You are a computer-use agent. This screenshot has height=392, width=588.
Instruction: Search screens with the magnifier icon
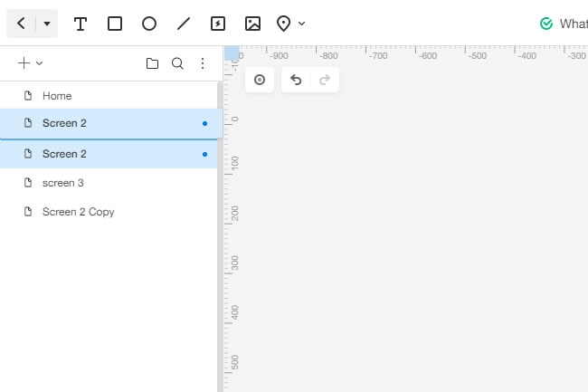(177, 63)
